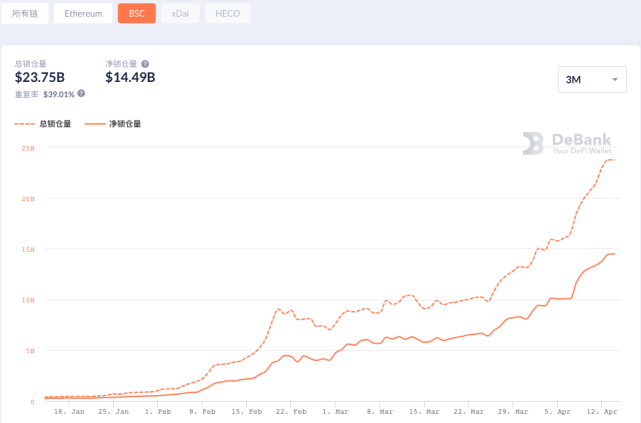Click the dropdown arrow beside 3M
641x423 pixels.
[x=613, y=80]
